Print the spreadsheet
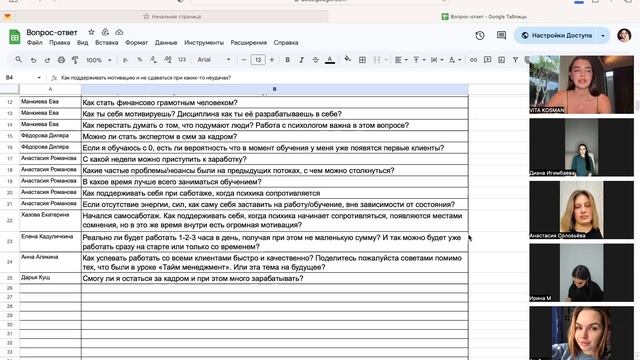The width and height of the screenshot is (640, 360). pos(61,60)
